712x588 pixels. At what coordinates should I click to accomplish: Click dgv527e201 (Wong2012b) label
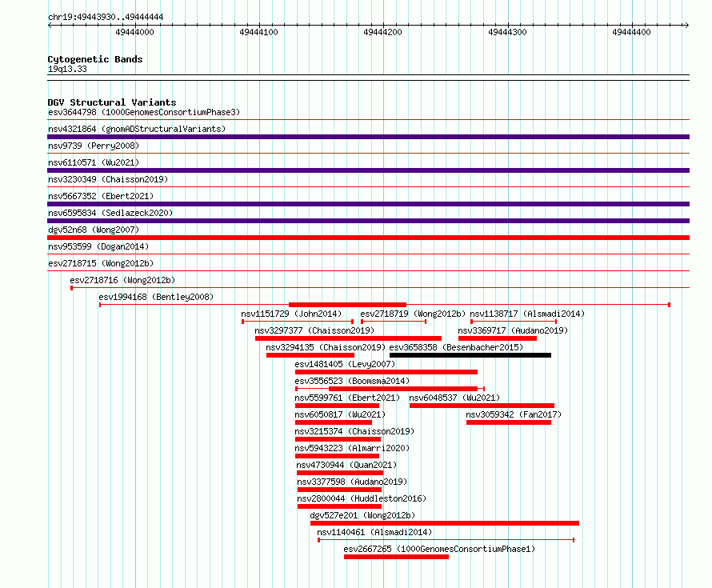362,515
